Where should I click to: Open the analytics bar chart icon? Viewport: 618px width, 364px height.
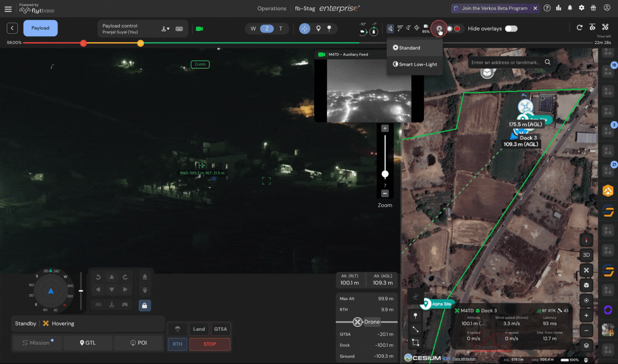click(559, 8)
